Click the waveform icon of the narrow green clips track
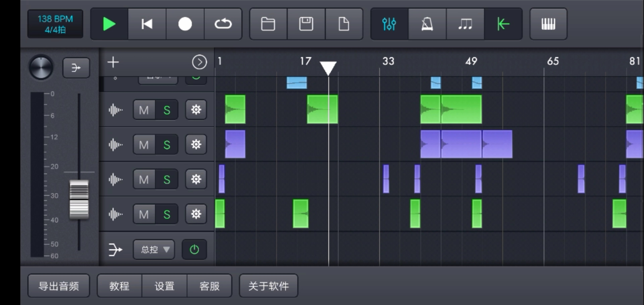This screenshot has height=305, width=644. pyautogui.click(x=116, y=214)
